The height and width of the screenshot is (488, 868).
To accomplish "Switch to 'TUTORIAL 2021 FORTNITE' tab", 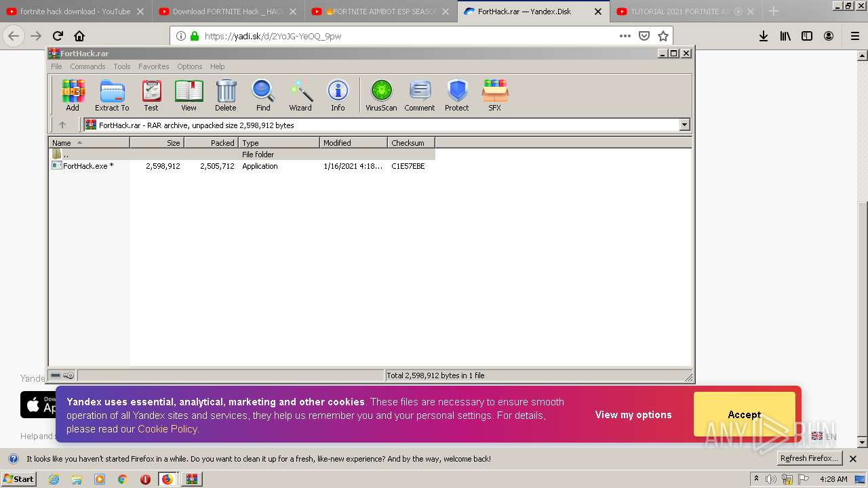I will point(685,12).
